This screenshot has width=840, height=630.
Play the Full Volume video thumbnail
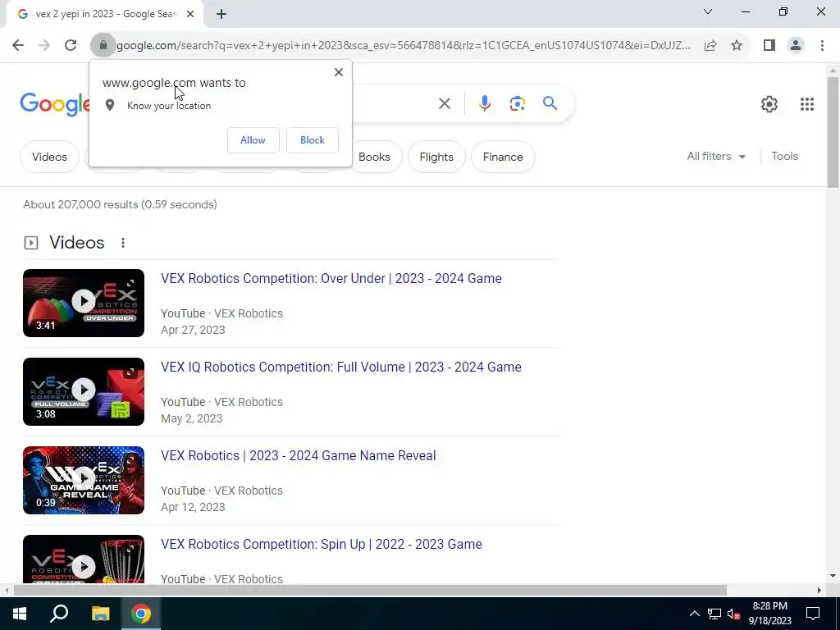[x=84, y=391]
